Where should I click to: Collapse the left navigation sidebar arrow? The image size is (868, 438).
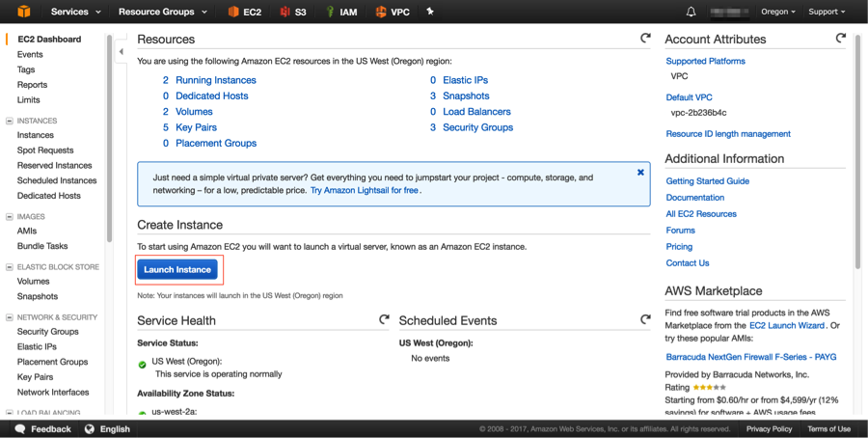121,51
